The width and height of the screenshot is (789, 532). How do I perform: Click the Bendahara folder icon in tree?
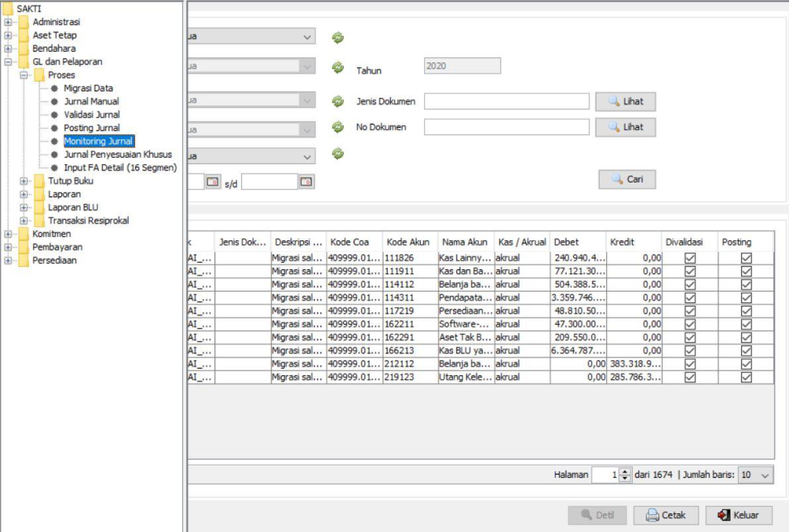(x=23, y=49)
